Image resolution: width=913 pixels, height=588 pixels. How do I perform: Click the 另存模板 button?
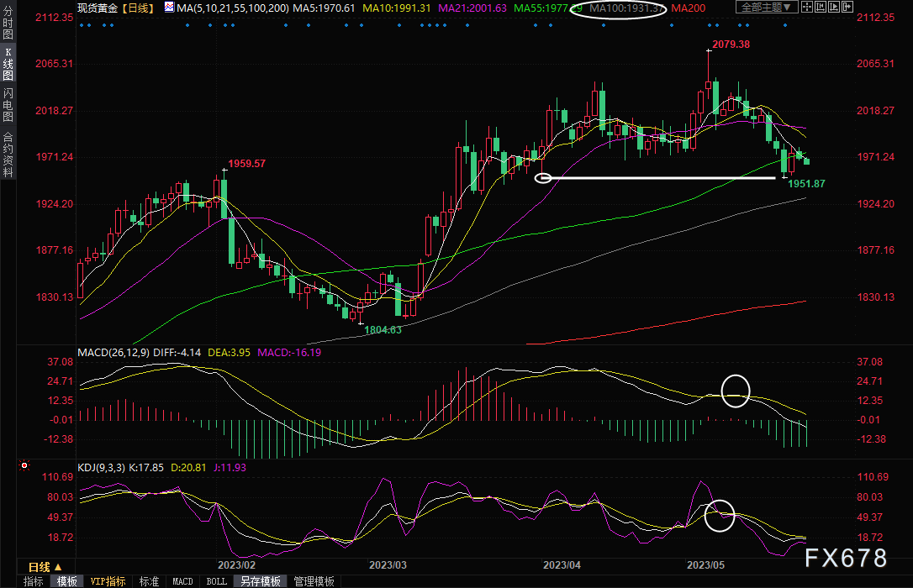260,581
